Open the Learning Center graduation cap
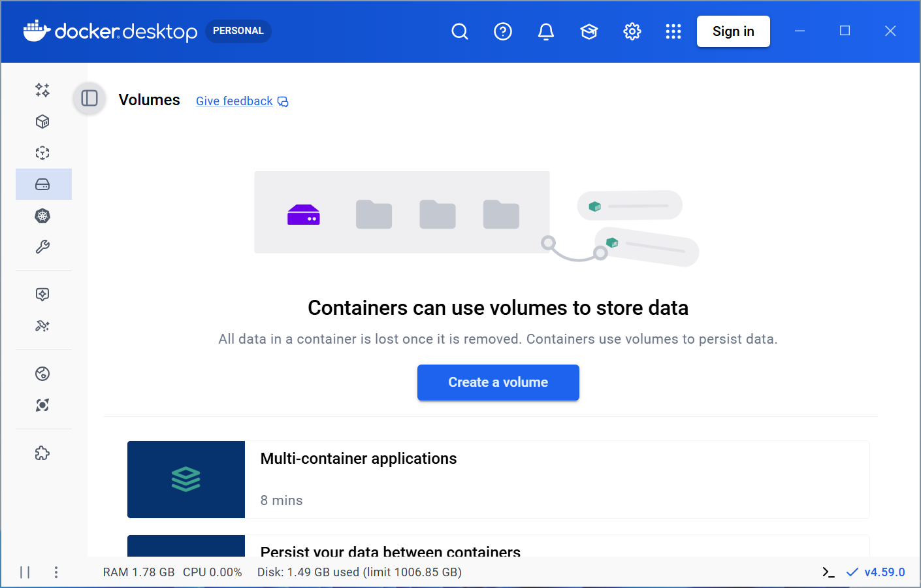This screenshot has height=588, width=921. [589, 31]
